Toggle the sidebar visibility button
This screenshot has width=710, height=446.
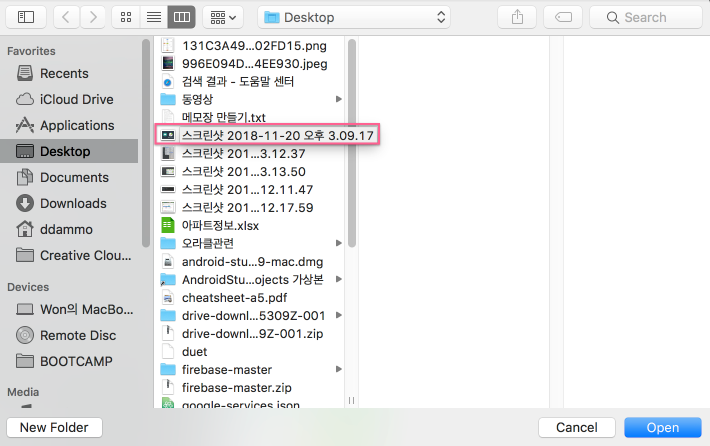[26, 17]
